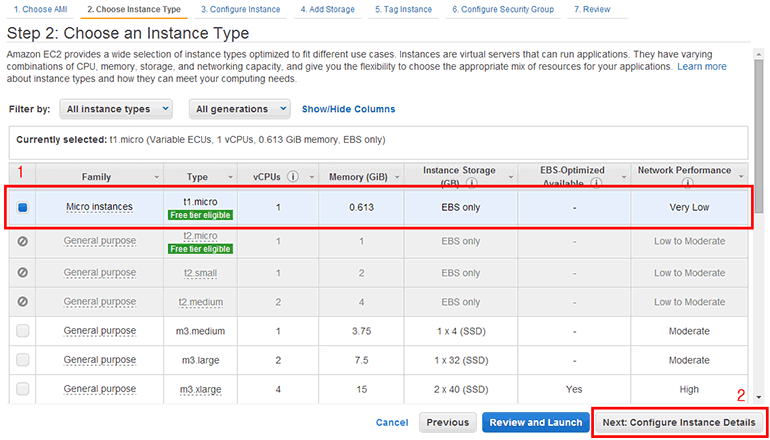Click the disabled icon on t2.small row
770x440 pixels.
click(x=22, y=272)
